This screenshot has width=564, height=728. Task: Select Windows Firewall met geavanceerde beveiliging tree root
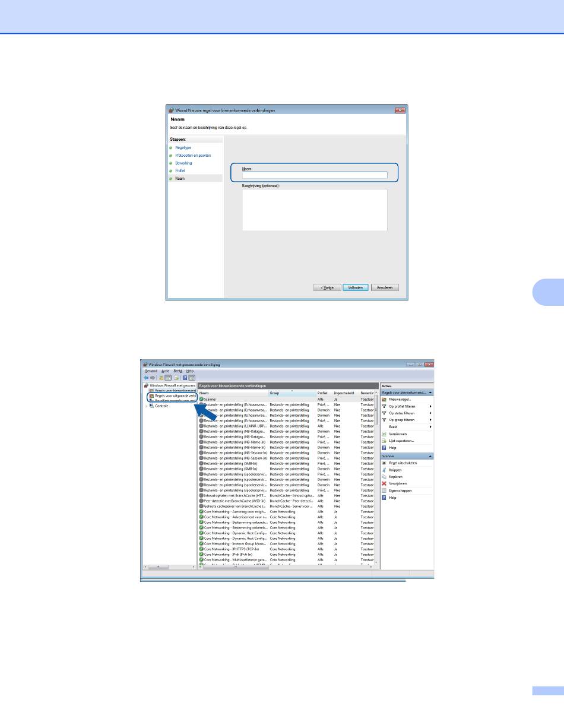(170, 385)
